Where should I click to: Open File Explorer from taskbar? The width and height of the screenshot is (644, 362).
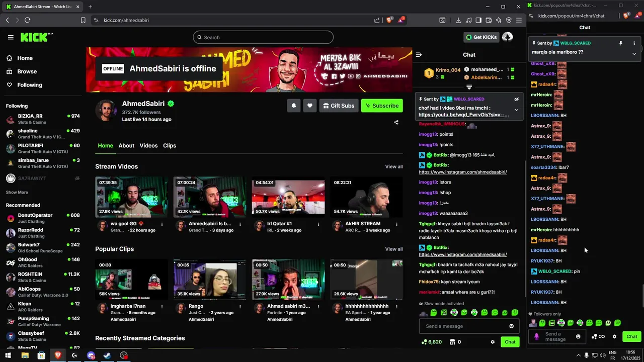pos(25,355)
